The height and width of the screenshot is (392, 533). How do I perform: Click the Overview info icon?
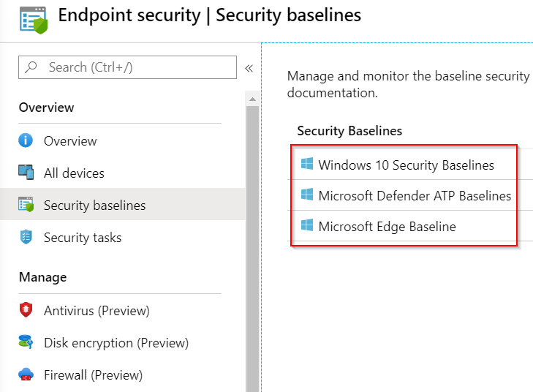pos(26,140)
